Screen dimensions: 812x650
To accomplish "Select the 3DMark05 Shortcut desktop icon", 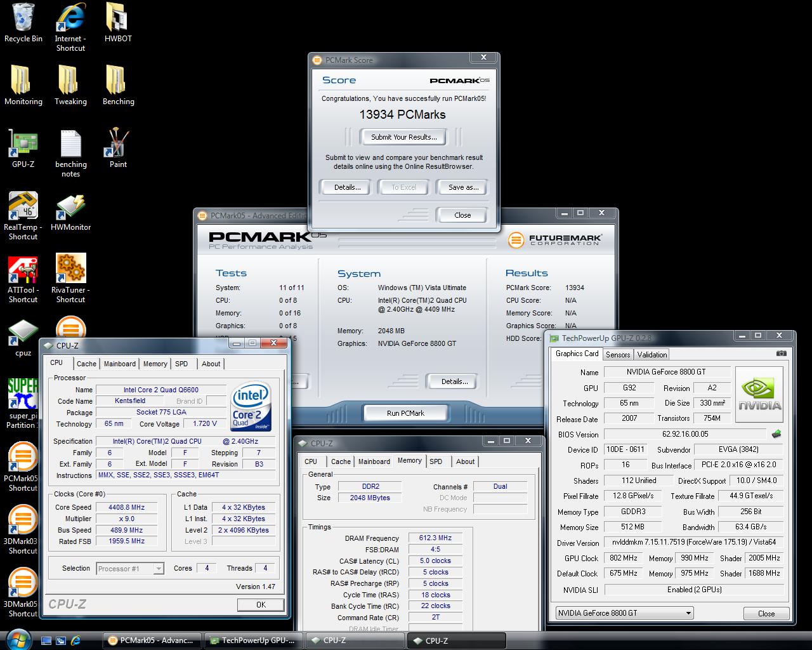I will [22, 592].
